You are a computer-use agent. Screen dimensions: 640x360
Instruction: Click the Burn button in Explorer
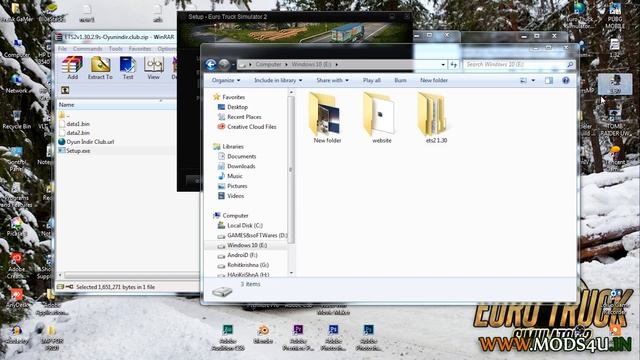pos(400,80)
